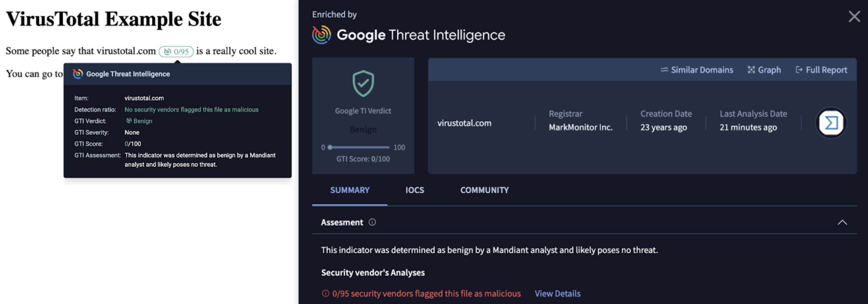Image resolution: width=868 pixels, height=304 pixels.
Task: Click '0/95 security vendors flagged this file as malicious'
Action: [x=426, y=294]
